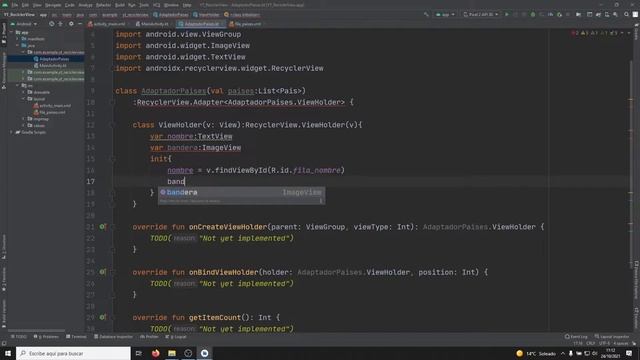This screenshot has width=640, height=360.
Task: Expand the manifests folder
Action: tap(18, 39)
